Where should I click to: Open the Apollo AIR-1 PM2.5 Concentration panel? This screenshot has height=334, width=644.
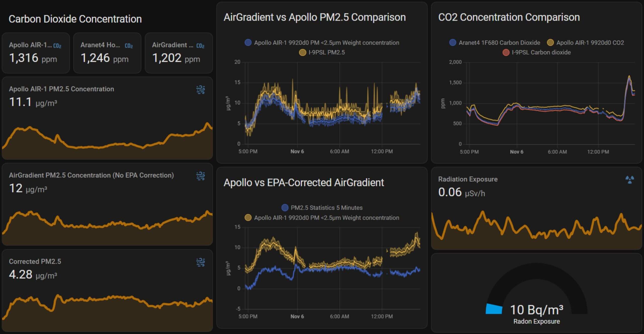click(61, 89)
